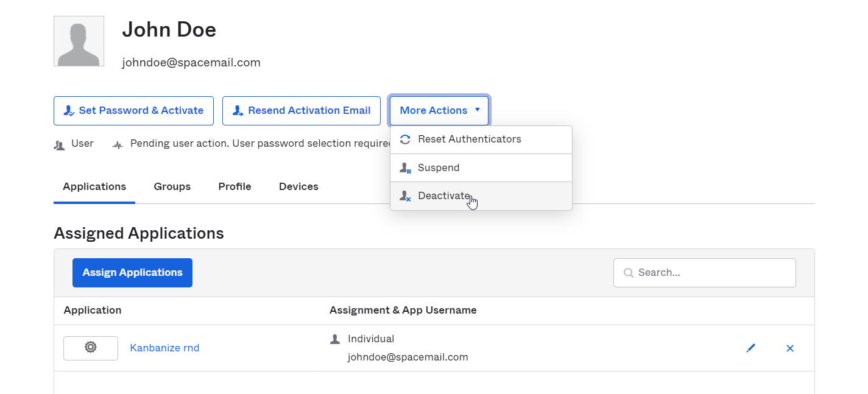Click the Assign Applications button
The width and height of the screenshot is (868, 394).
[x=132, y=273]
